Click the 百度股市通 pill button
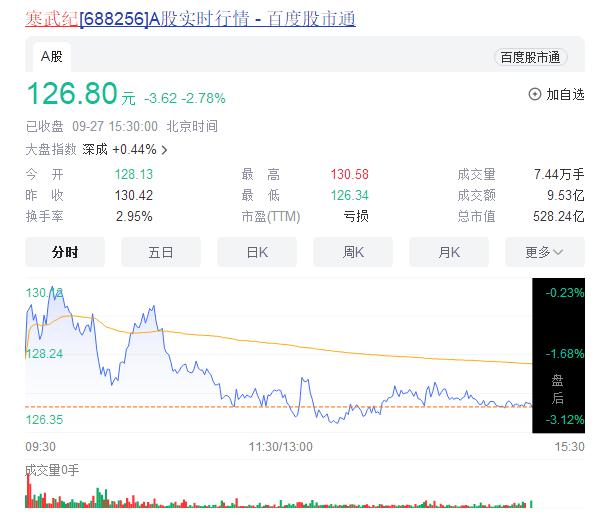 tap(530, 57)
